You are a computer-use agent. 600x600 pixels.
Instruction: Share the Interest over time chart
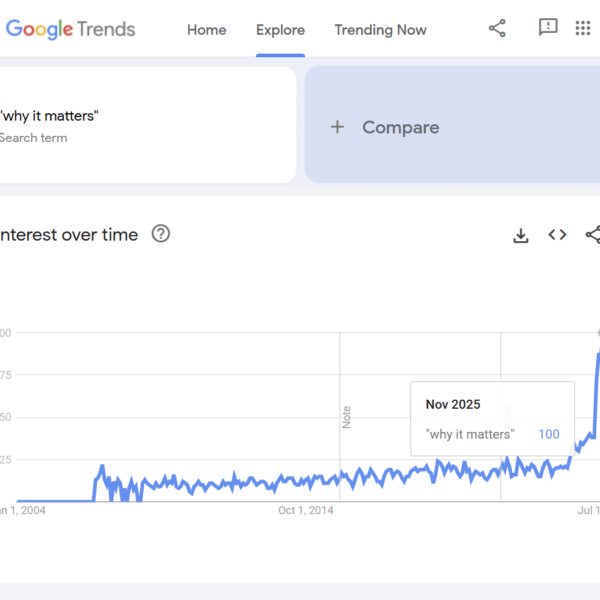click(x=592, y=235)
